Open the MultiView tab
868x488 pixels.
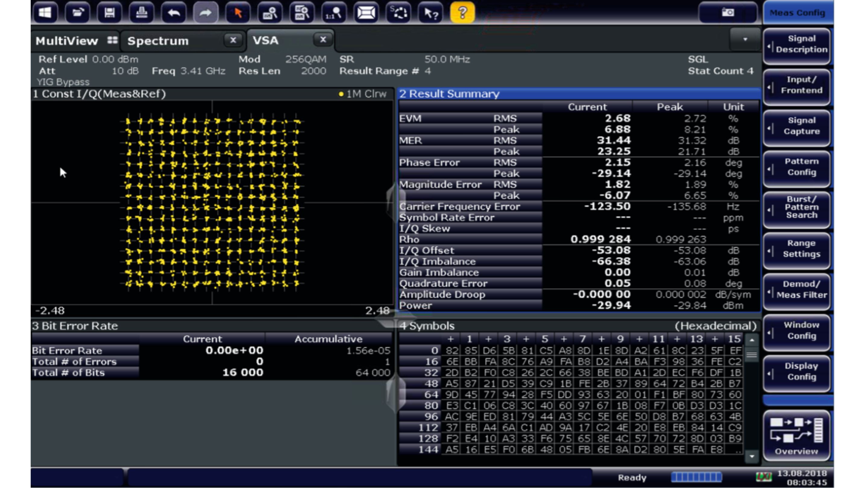pyautogui.click(x=67, y=41)
